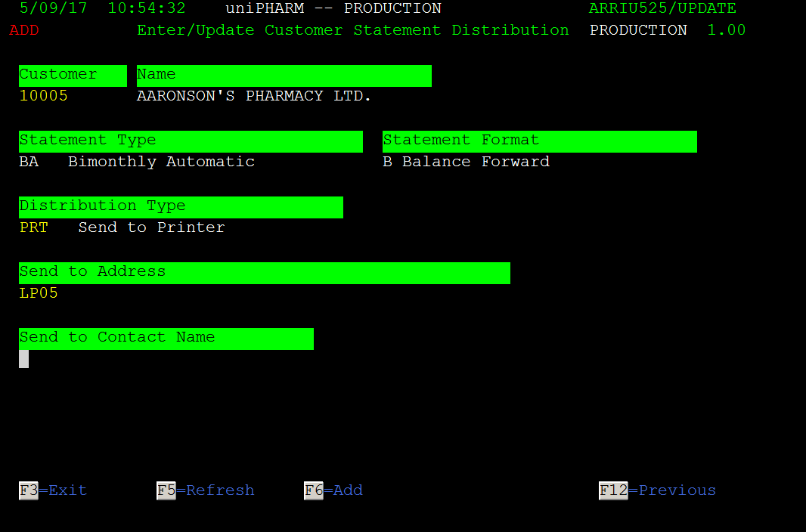Click the Send to Address header
Viewport: 806px width, 532px height.
[265, 274]
